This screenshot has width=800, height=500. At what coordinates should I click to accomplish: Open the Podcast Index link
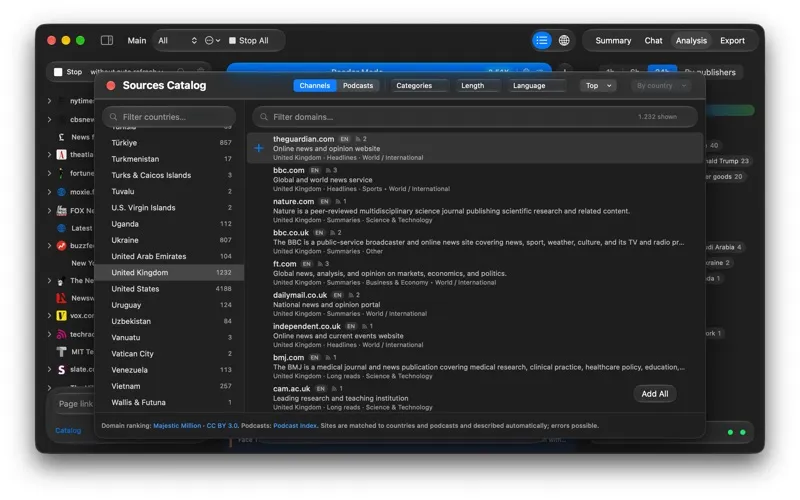[x=295, y=426]
